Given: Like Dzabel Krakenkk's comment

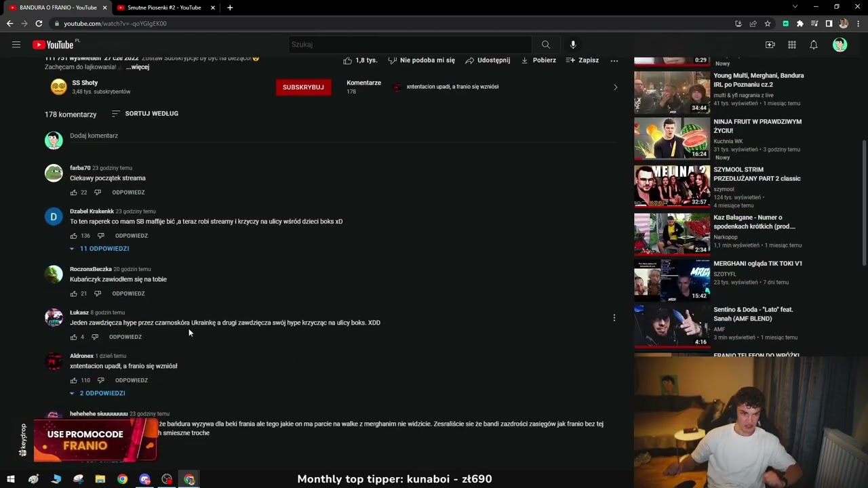Looking at the screenshot, I should (73, 236).
